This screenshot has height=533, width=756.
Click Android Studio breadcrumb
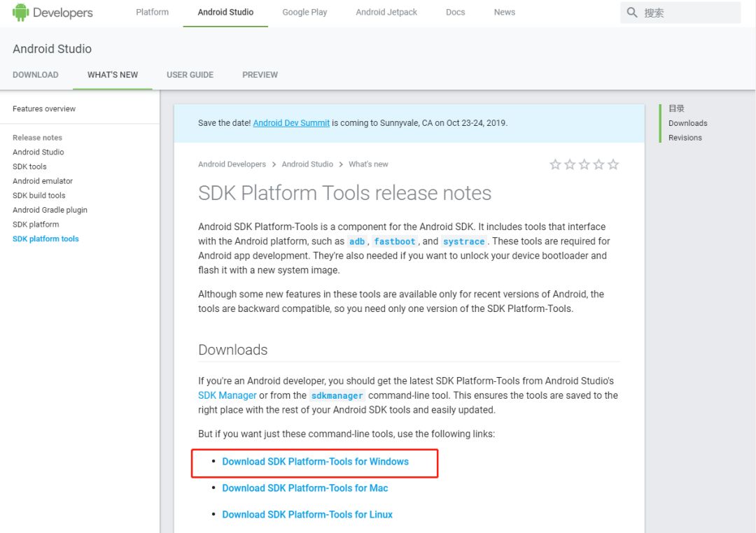click(307, 164)
